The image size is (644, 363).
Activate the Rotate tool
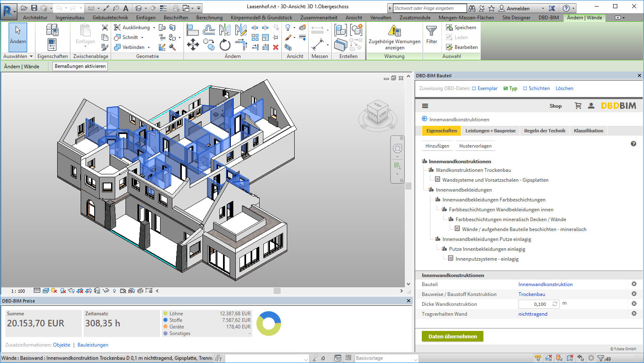click(225, 44)
